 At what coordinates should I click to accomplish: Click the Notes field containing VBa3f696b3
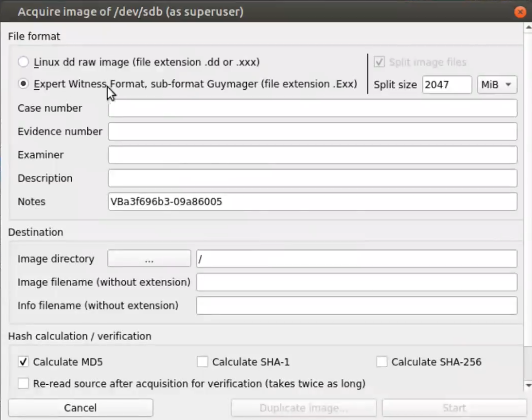(x=312, y=202)
